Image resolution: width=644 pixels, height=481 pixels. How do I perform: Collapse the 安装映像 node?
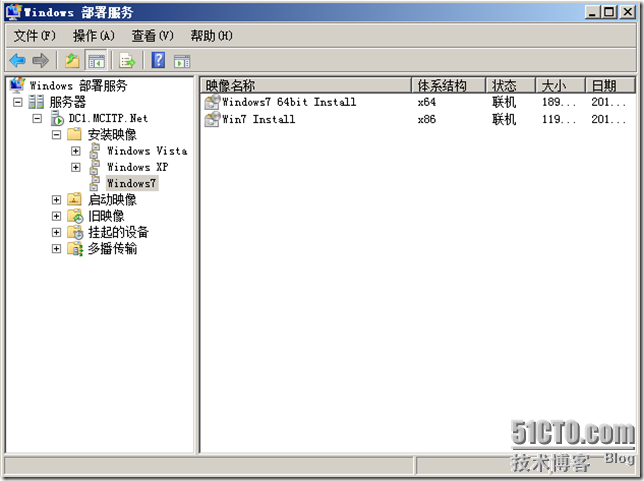pos(56,135)
